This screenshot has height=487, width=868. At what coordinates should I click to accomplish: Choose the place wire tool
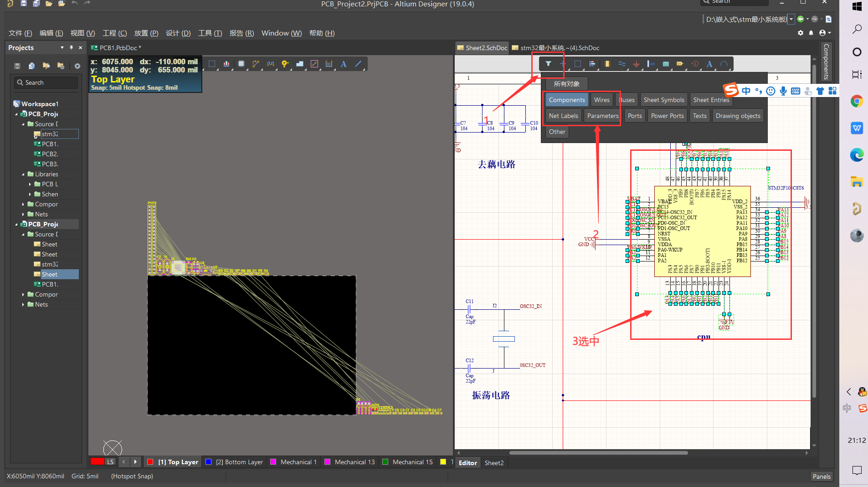coord(621,64)
